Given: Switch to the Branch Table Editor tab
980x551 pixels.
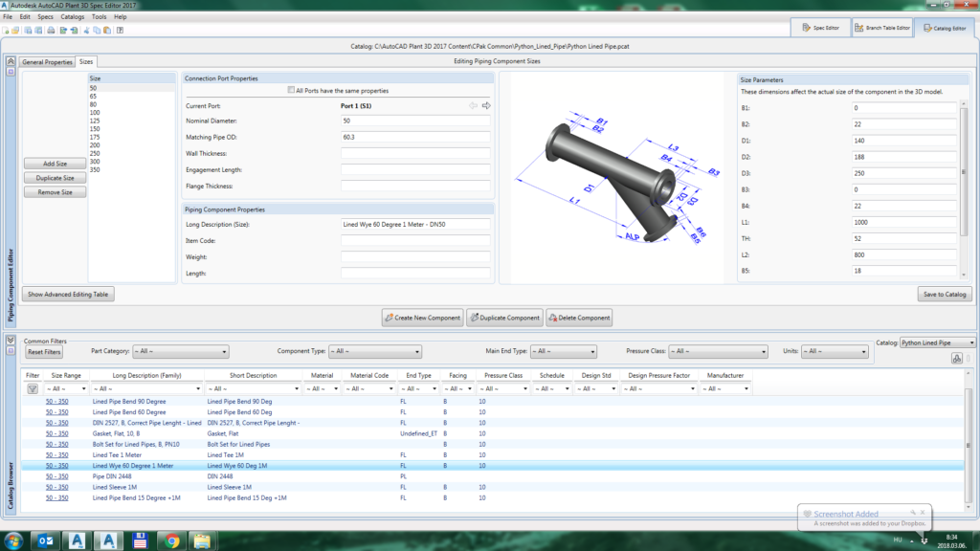Looking at the screenshot, I should (x=881, y=28).
